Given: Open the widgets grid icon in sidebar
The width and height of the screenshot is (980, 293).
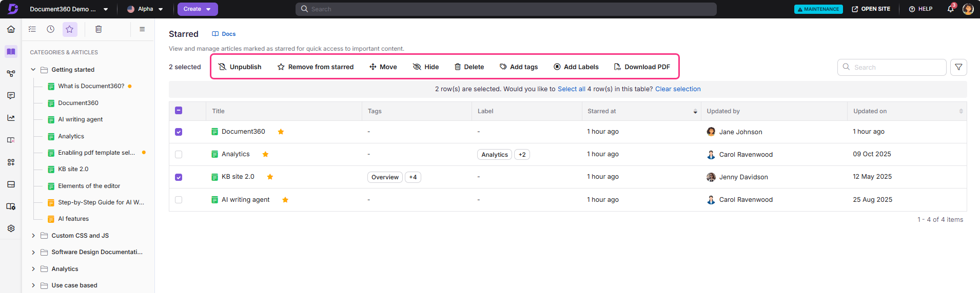Looking at the screenshot, I should coord(11,162).
